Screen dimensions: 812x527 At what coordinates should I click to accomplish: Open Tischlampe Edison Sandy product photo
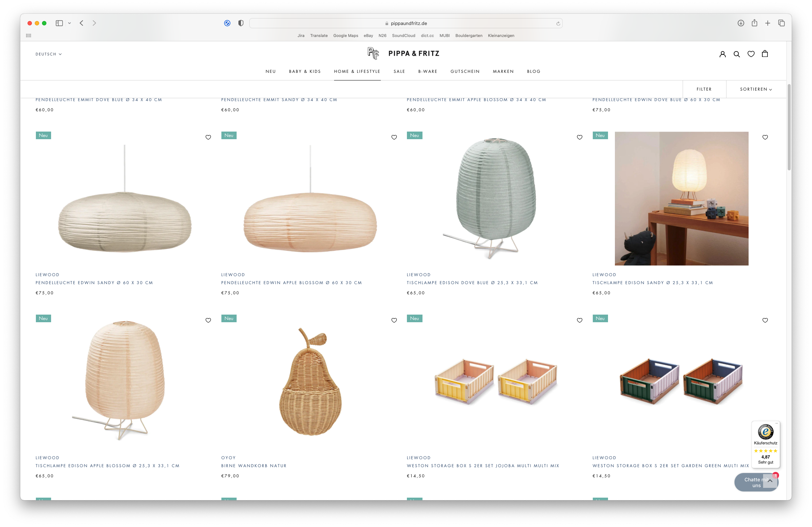click(x=681, y=198)
